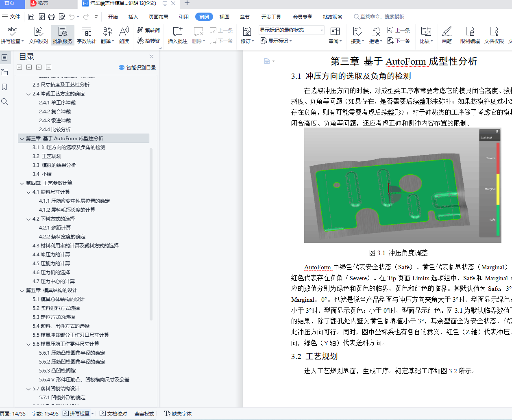Click the 文档校对 document proofreading icon
The height and width of the screenshot is (420, 512).
pos(39,35)
